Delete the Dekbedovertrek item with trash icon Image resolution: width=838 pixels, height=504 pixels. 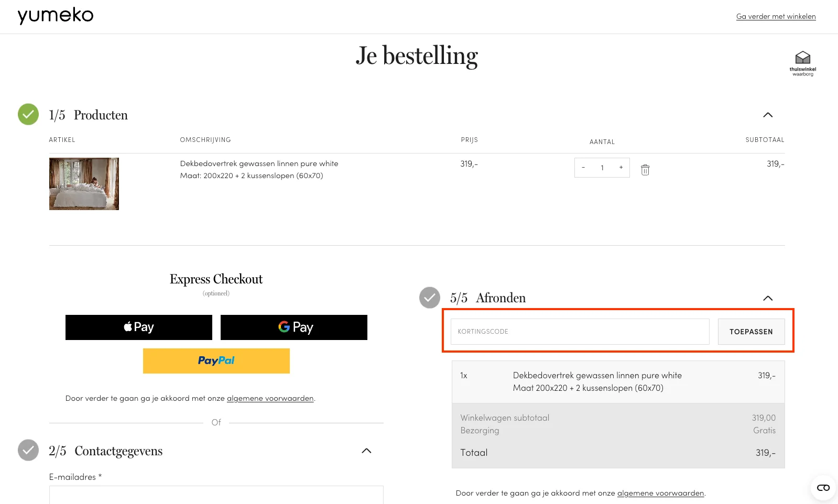[645, 170]
